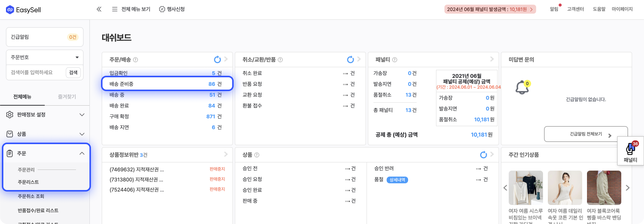
Task: Open the 알림 notifications
Action: point(554,9)
